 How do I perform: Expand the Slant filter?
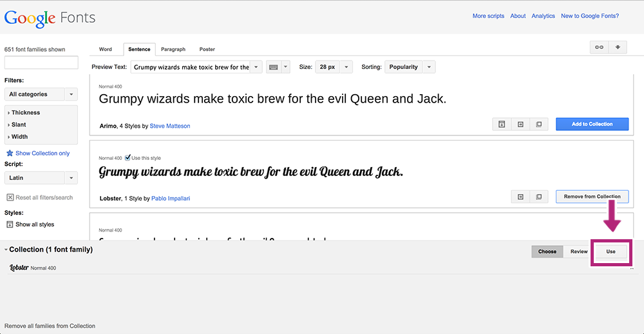pos(17,124)
